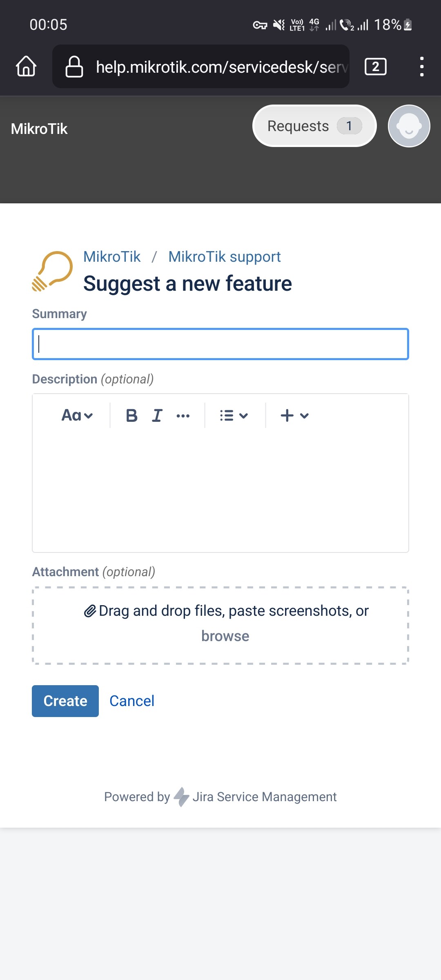Expand the lists dropdown
Screen dimensions: 441x980
coord(234,416)
